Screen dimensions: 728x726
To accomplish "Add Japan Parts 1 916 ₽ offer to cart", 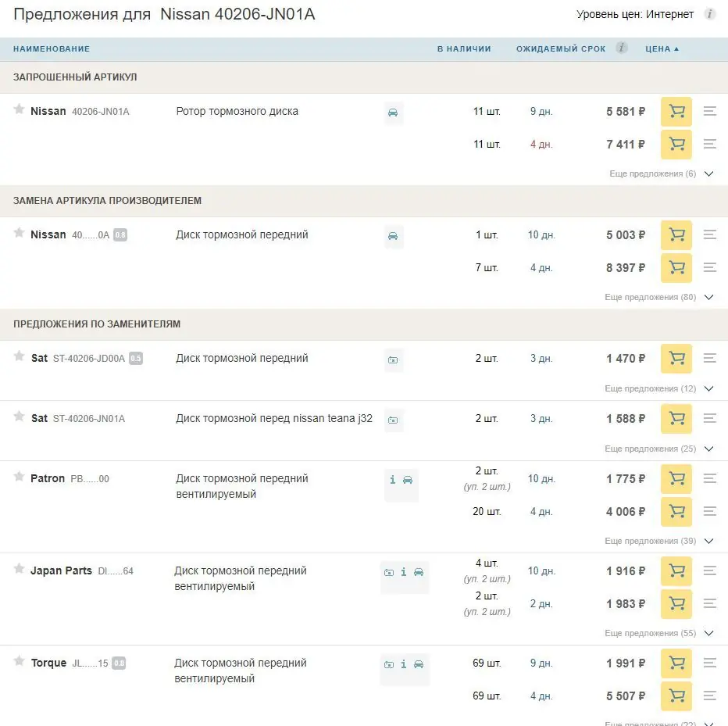I will [x=676, y=570].
